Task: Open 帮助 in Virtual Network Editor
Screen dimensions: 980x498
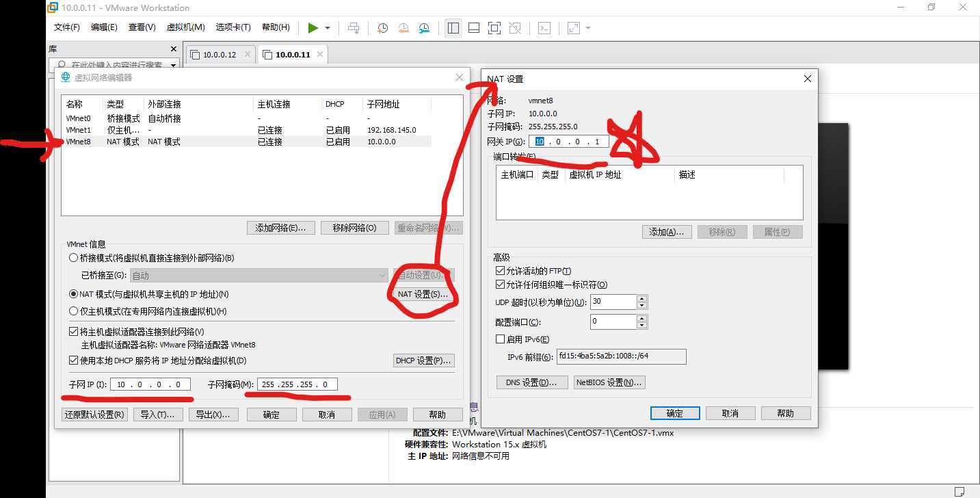Action: [x=437, y=415]
